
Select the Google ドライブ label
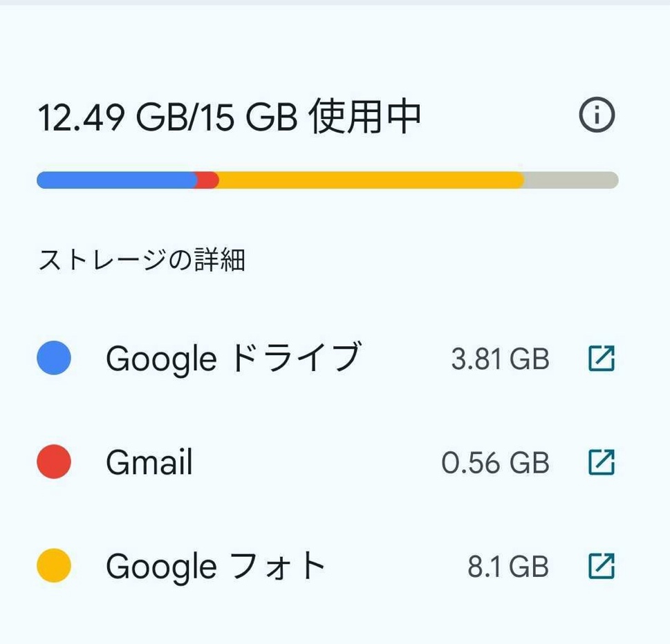tap(233, 359)
